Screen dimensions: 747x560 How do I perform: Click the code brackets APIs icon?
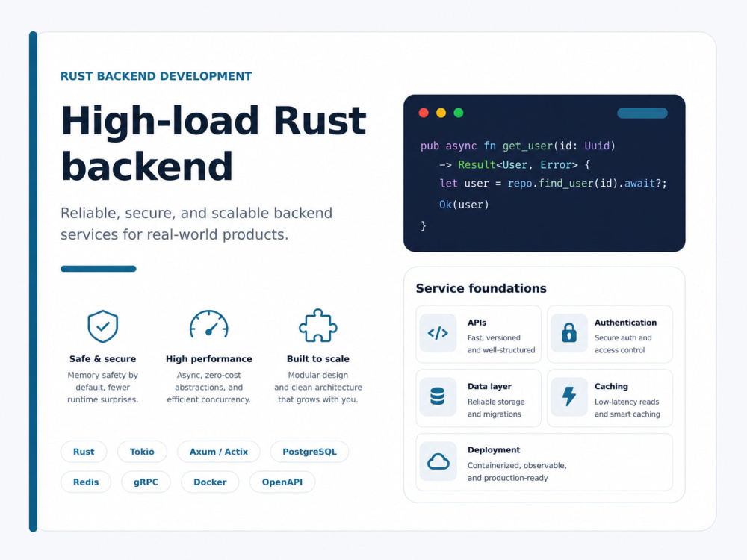pyautogui.click(x=438, y=333)
